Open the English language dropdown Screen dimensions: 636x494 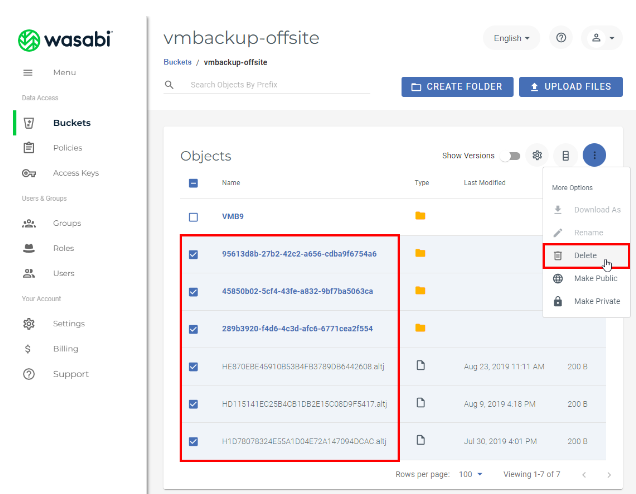(512, 38)
